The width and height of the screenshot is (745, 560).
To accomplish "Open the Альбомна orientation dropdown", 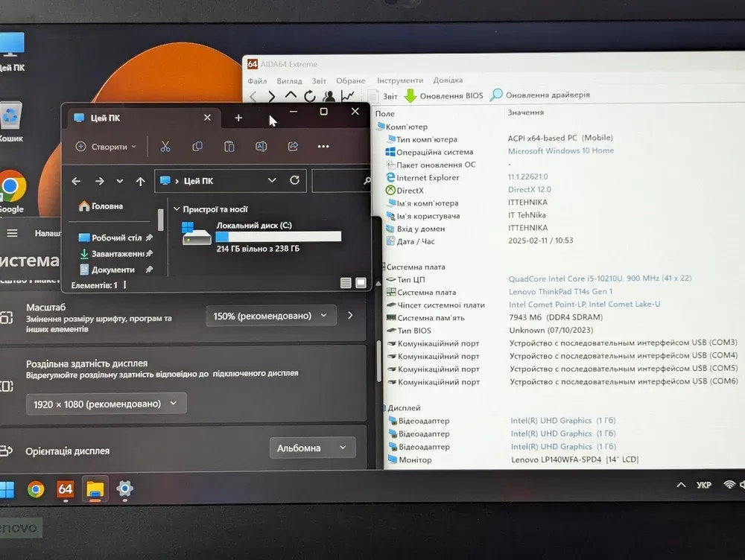I will click(x=311, y=448).
